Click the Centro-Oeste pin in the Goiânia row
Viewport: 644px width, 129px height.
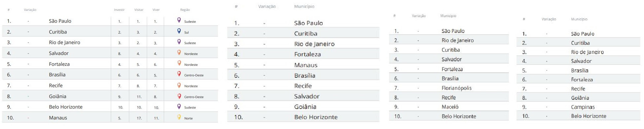pos(179,96)
